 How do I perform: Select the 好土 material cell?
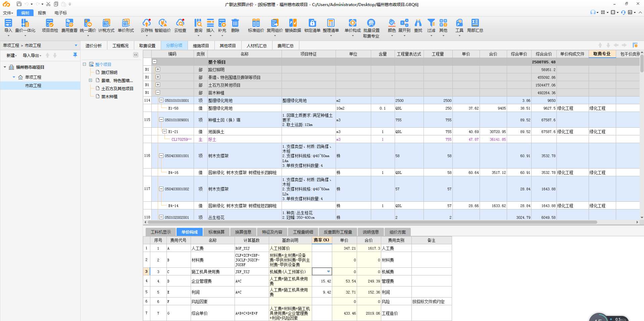pyautogui.click(x=245, y=139)
